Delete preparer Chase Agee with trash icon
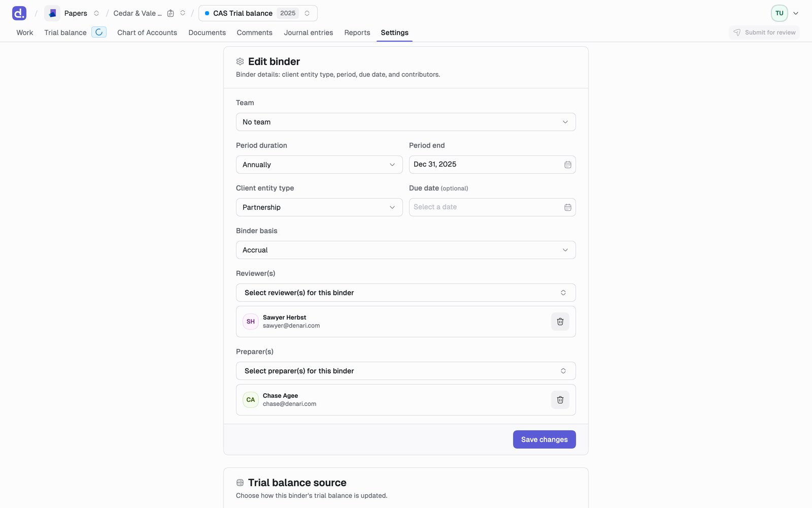The image size is (812, 508). tap(560, 400)
